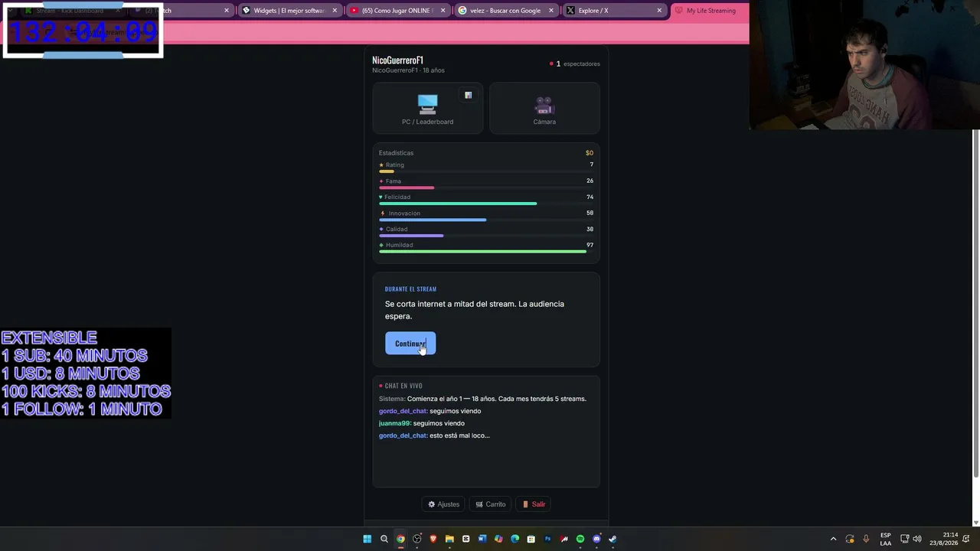Click the Rating stat label
This screenshot has width=980, height=551.
(x=394, y=165)
